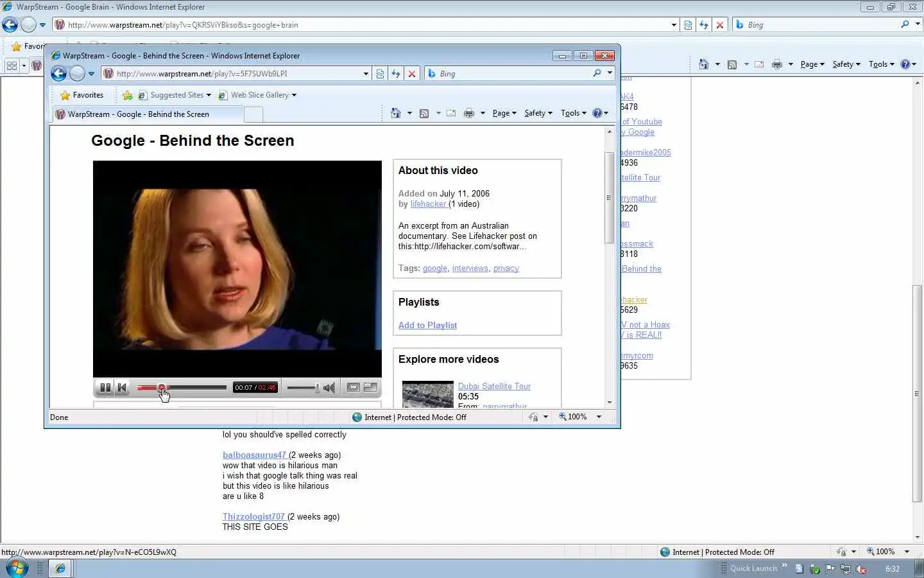Open the Web Slice Gallery dropdown

[x=257, y=95]
